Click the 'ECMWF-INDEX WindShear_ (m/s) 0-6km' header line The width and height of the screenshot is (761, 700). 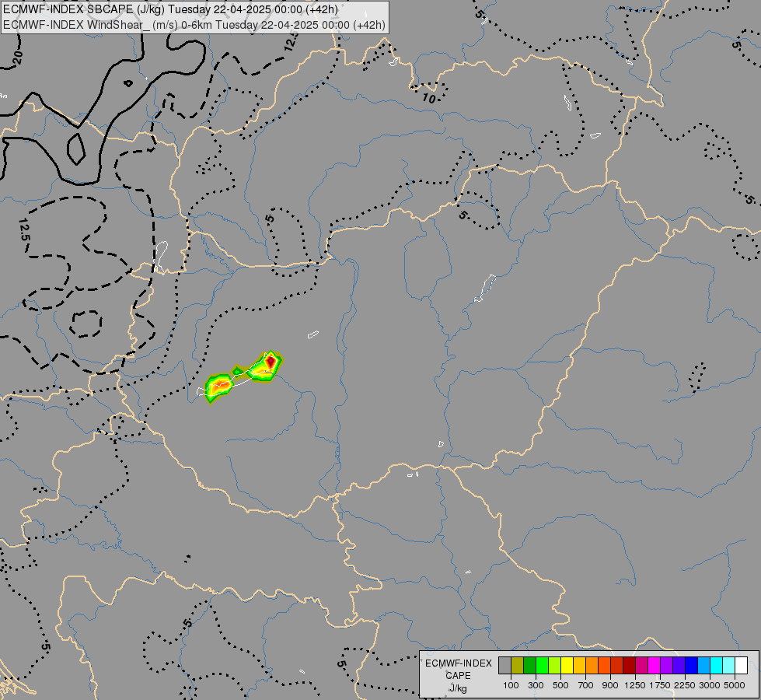point(194,25)
